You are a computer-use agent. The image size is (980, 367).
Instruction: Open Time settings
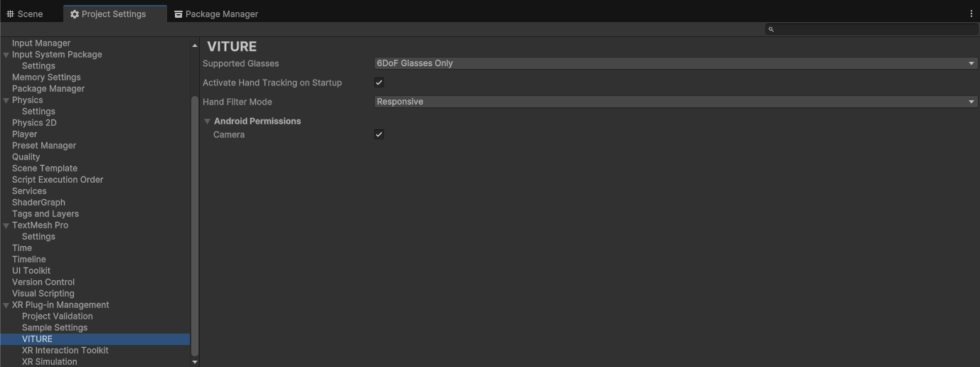[x=22, y=248]
